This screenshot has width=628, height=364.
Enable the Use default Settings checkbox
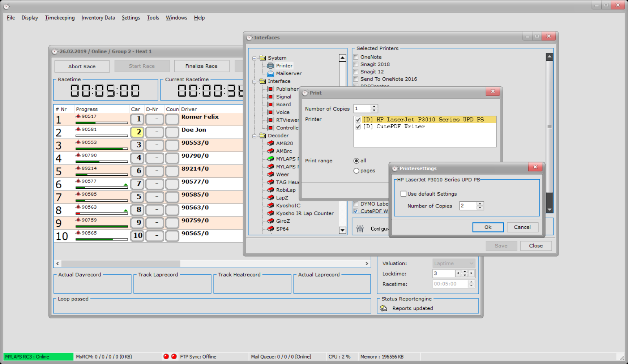[403, 194]
